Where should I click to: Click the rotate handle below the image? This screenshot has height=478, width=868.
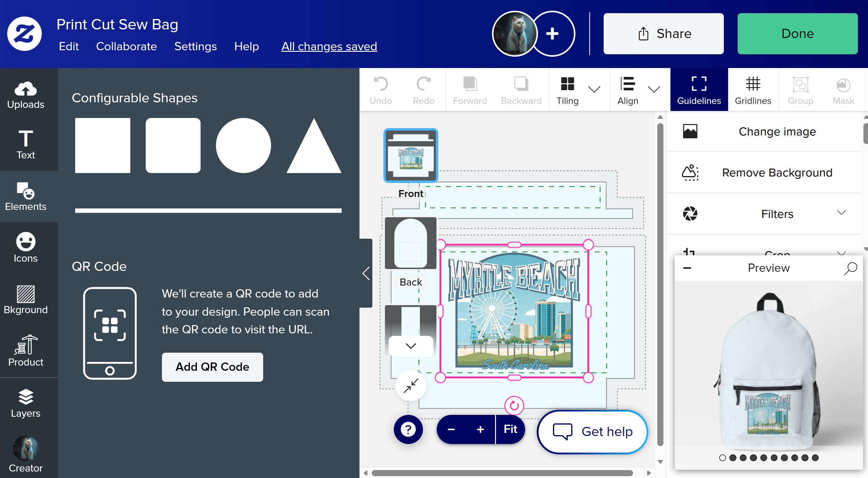click(514, 406)
